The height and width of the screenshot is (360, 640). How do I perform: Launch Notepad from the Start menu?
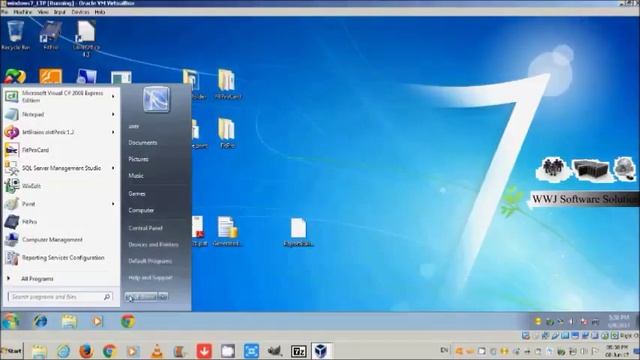coord(60,115)
